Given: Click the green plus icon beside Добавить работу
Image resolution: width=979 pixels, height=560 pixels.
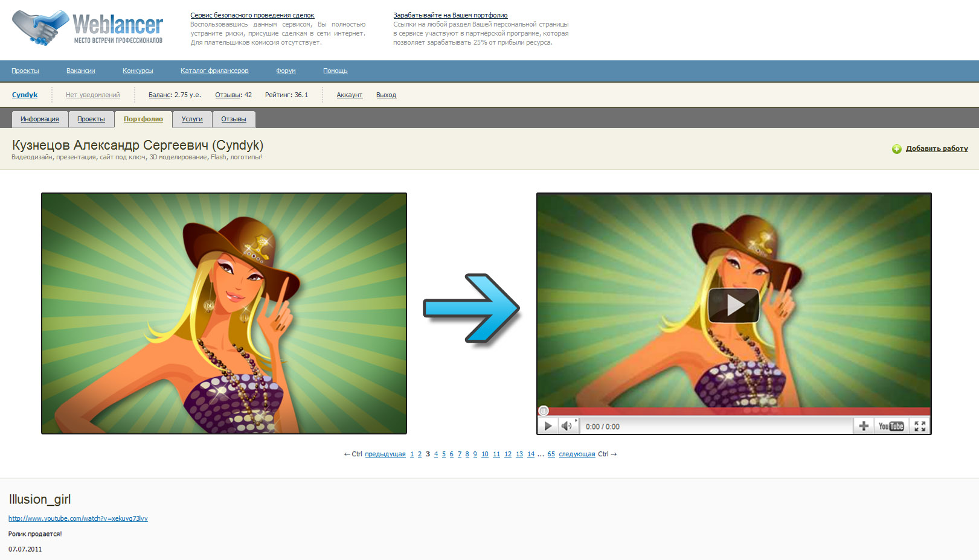Looking at the screenshot, I should point(897,149).
